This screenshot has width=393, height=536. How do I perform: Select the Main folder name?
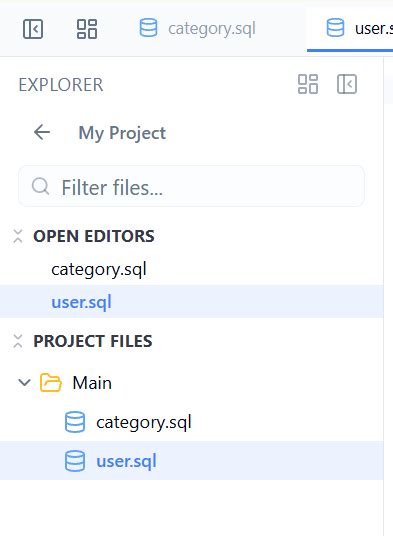point(92,383)
